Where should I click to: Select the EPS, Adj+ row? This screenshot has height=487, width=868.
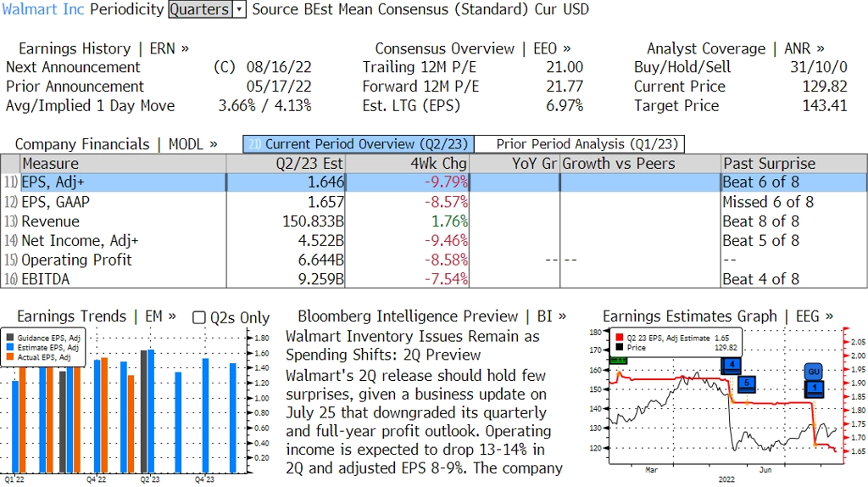[434, 182]
